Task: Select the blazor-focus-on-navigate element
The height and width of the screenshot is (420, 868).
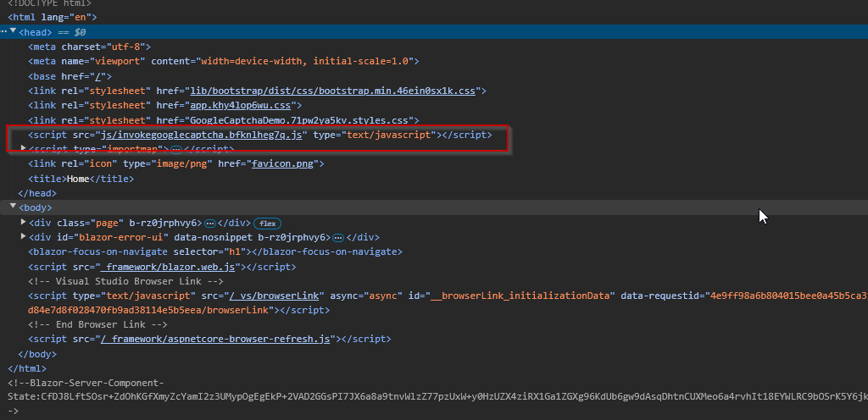Action: tap(214, 252)
